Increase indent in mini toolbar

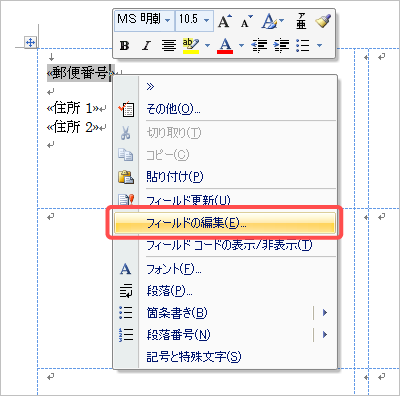tap(281, 45)
